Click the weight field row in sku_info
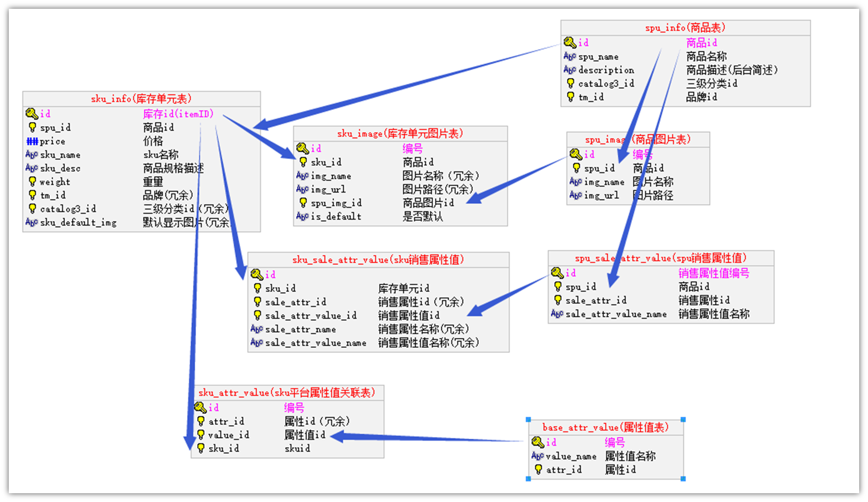Viewport: 868px width, 502px height. (x=55, y=182)
